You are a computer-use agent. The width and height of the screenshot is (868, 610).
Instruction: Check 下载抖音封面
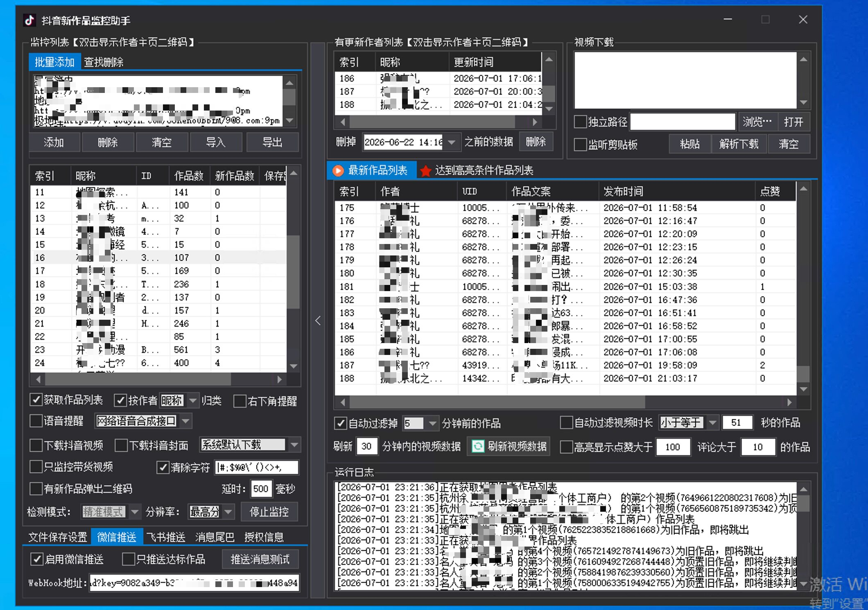click(x=121, y=445)
